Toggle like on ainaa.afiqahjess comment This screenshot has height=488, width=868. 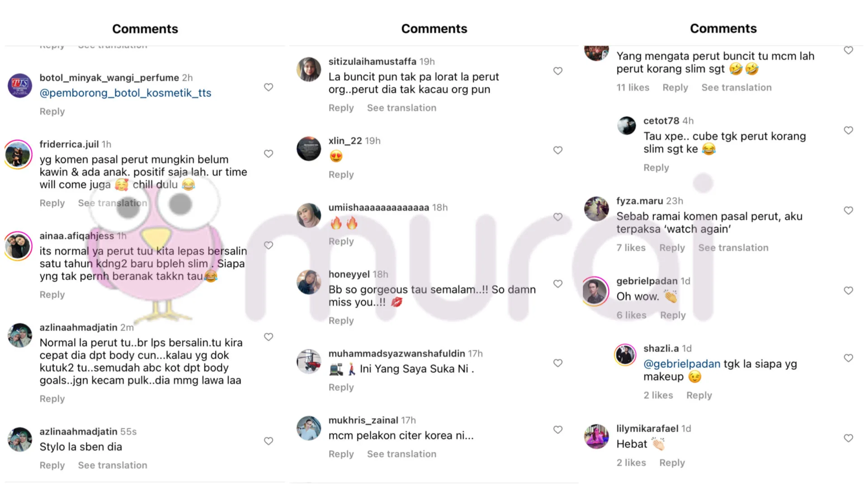click(269, 245)
